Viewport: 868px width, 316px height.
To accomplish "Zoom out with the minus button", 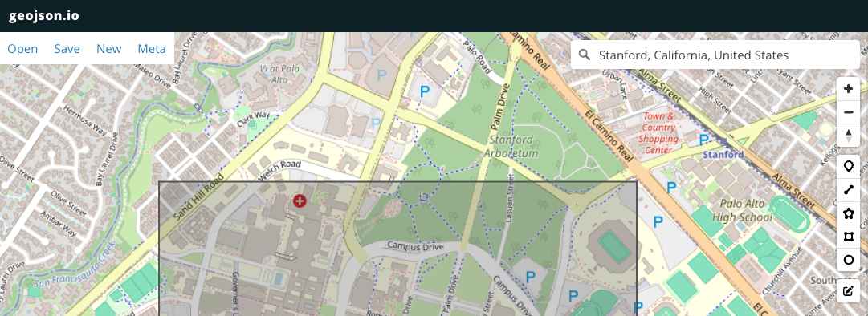I will tap(847, 112).
